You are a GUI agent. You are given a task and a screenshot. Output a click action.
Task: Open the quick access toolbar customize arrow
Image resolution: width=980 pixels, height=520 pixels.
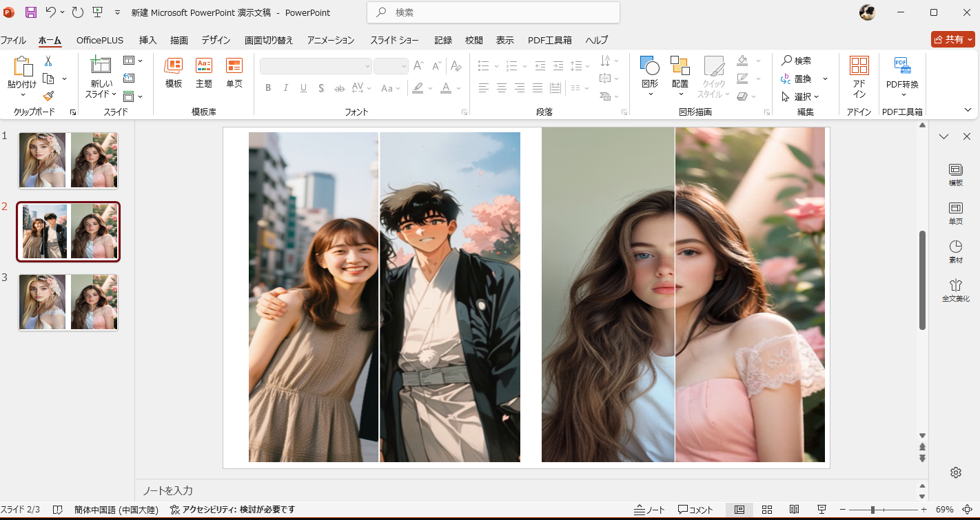click(117, 12)
